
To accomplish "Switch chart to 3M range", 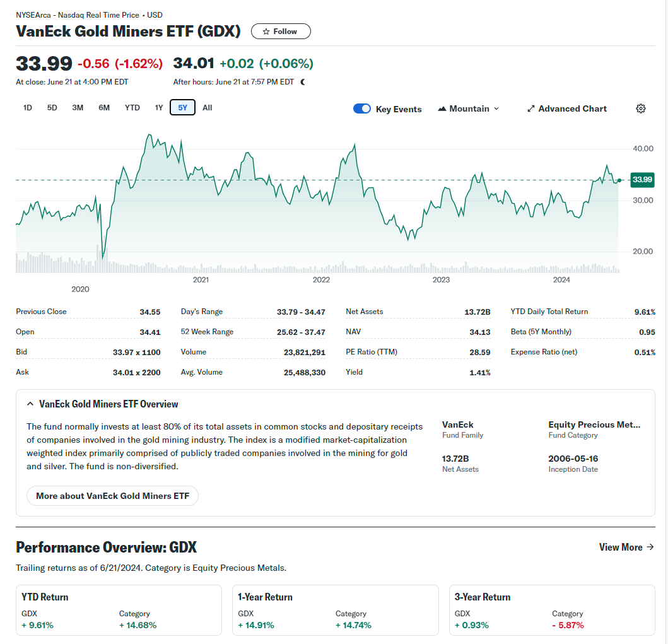I will tap(78, 108).
